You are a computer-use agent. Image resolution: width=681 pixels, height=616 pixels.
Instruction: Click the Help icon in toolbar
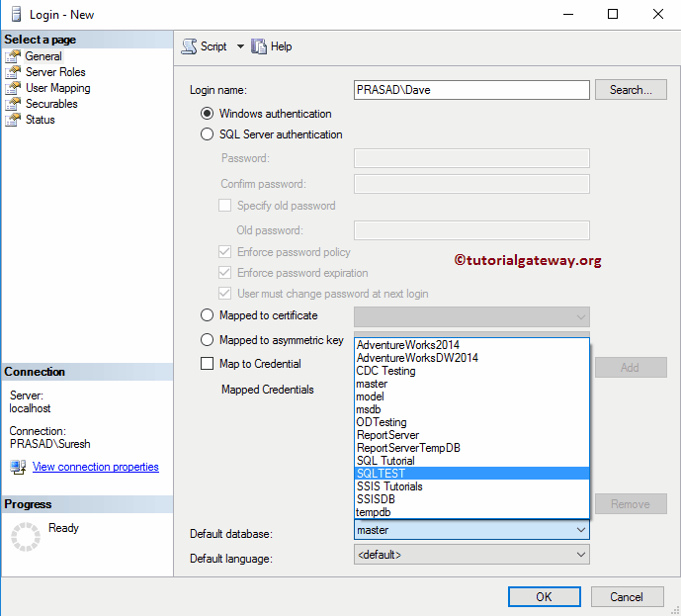point(259,46)
